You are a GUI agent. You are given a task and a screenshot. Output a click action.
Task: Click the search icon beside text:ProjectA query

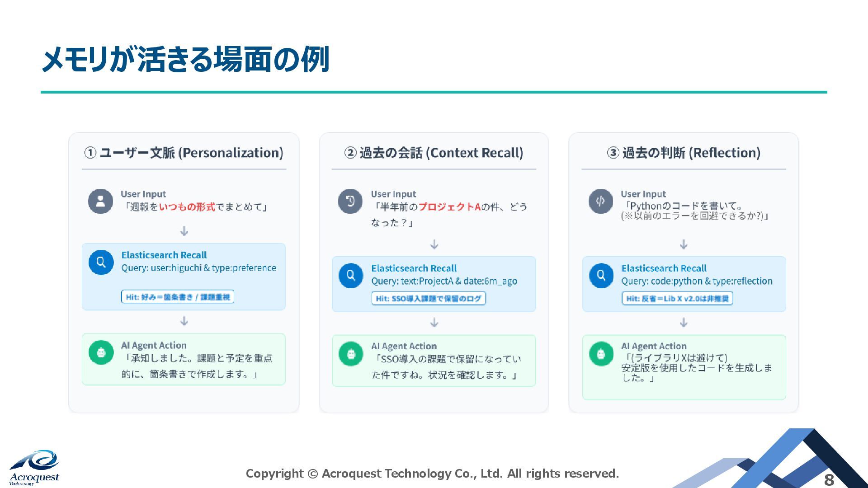click(351, 276)
